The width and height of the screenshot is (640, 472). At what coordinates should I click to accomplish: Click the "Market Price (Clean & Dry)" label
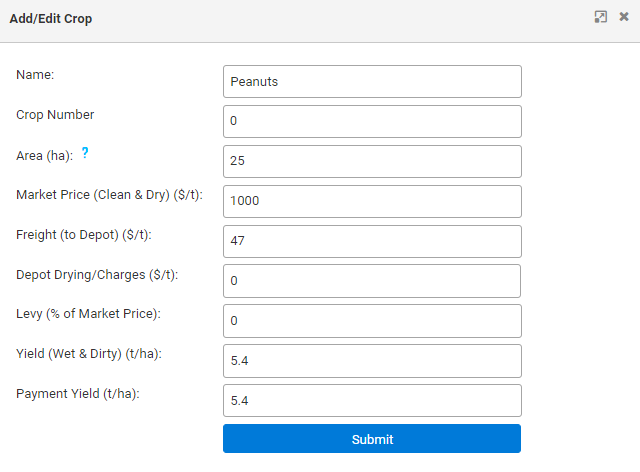110,194
